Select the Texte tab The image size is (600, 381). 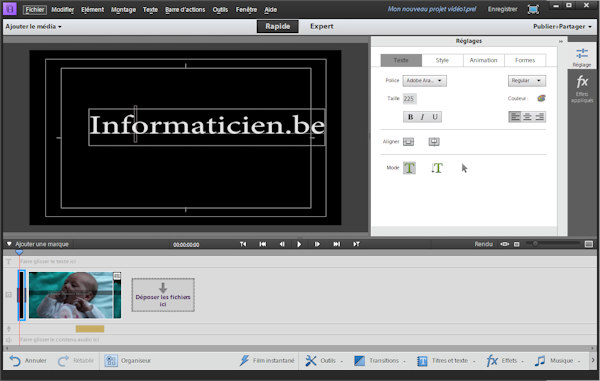click(x=401, y=60)
